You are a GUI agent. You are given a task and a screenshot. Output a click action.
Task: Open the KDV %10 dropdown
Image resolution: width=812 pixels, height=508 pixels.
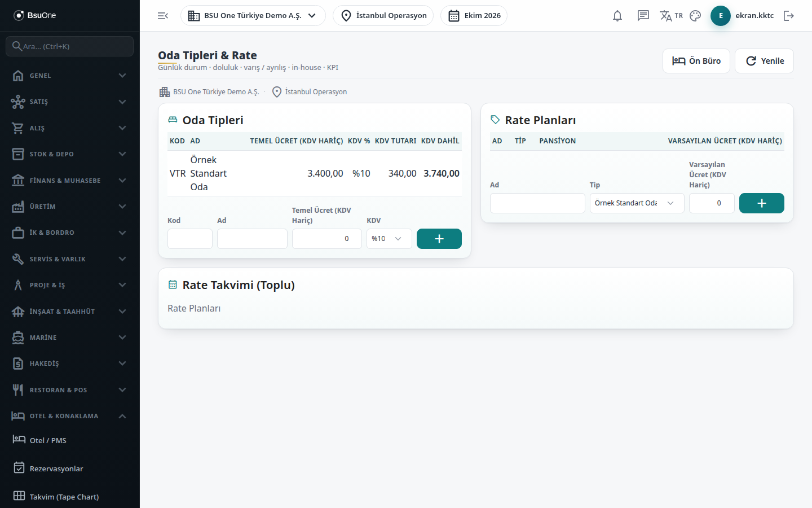[389, 239]
